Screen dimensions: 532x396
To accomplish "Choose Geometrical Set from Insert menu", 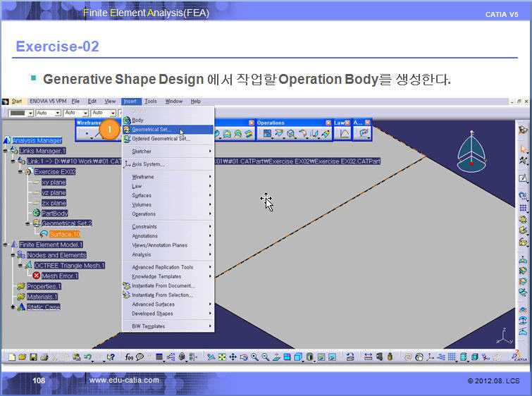I will pos(168,129).
